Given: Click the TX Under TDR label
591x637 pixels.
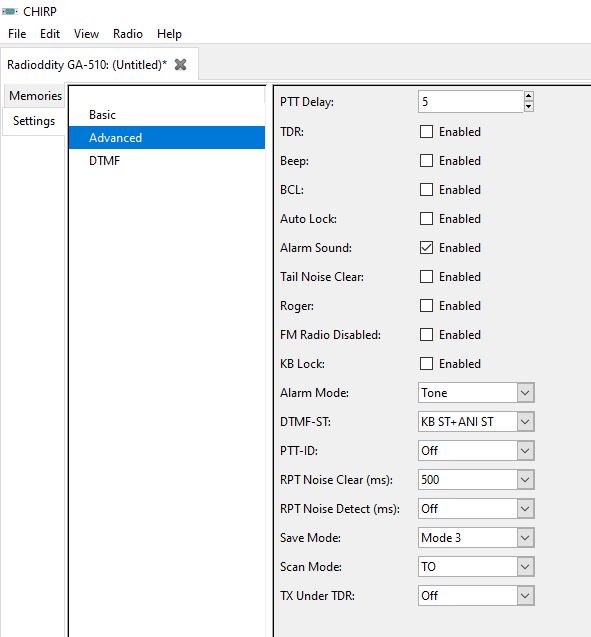Looking at the screenshot, I should [x=317, y=596].
